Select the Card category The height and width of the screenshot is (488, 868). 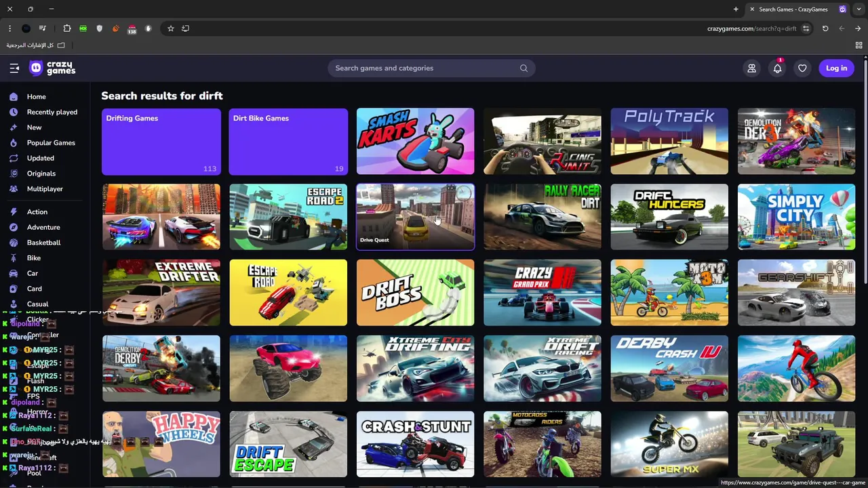(x=35, y=289)
